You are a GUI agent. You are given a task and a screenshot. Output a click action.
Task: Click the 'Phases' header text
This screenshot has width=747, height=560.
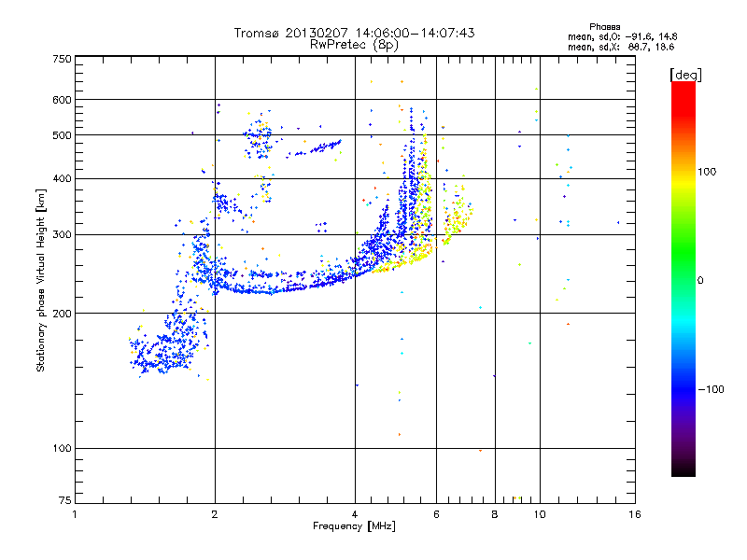[604, 27]
